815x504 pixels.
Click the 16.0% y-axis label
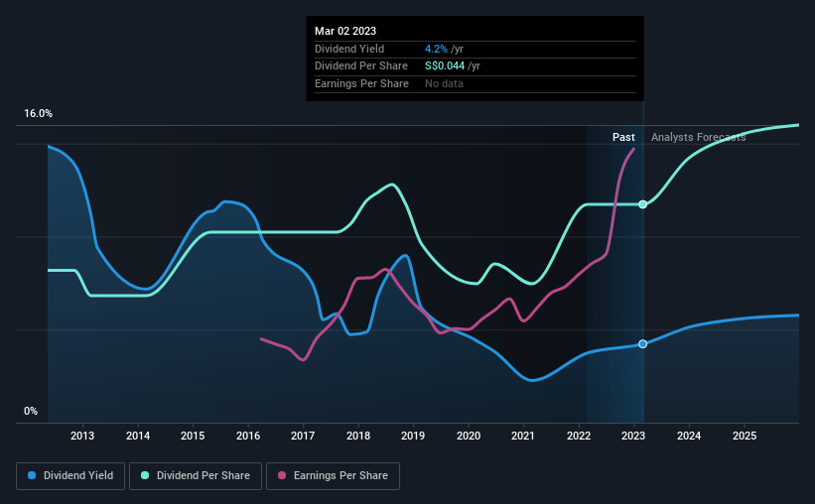tap(38, 114)
